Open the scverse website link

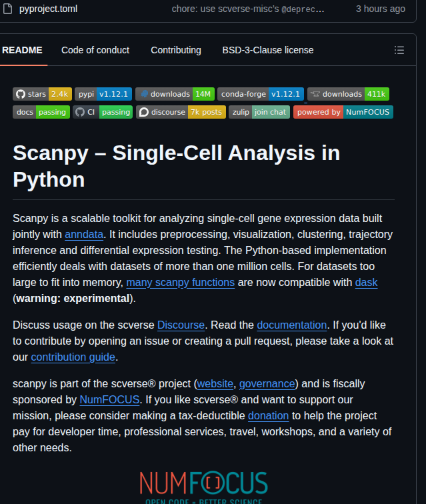215,384
